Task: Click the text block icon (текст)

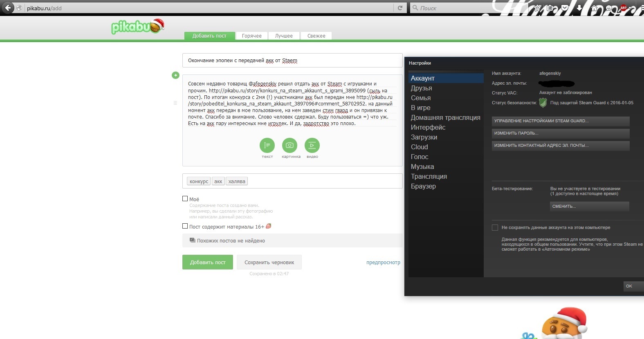Action: click(267, 145)
